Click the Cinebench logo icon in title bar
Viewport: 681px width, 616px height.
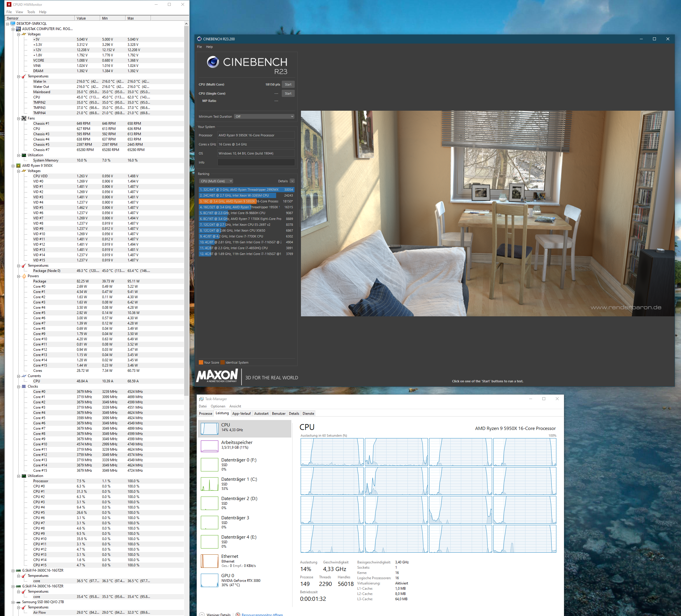click(x=199, y=39)
